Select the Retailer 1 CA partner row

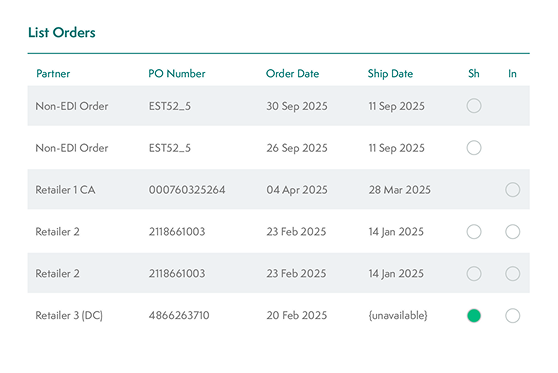pos(279,189)
